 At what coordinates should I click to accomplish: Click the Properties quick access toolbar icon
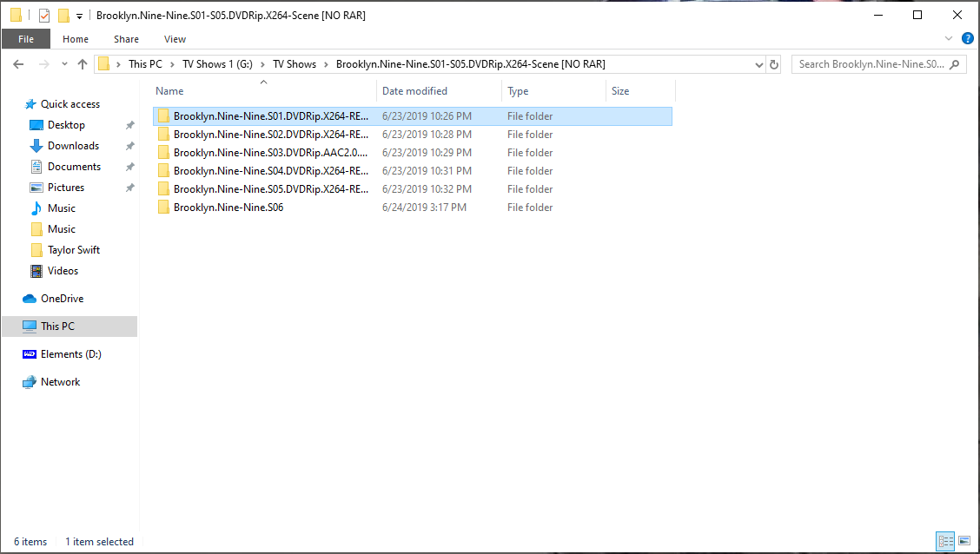[44, 16]
